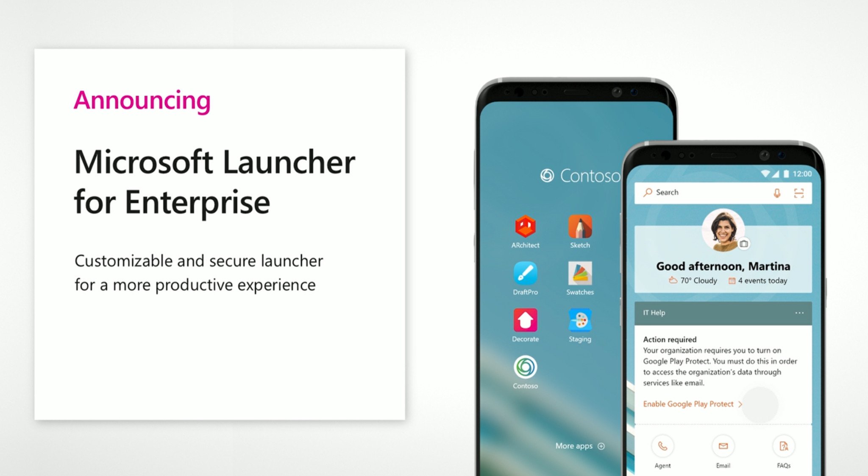Select the Email tab option
Screen dimensions: 868x476
click(x=716, y=447)
